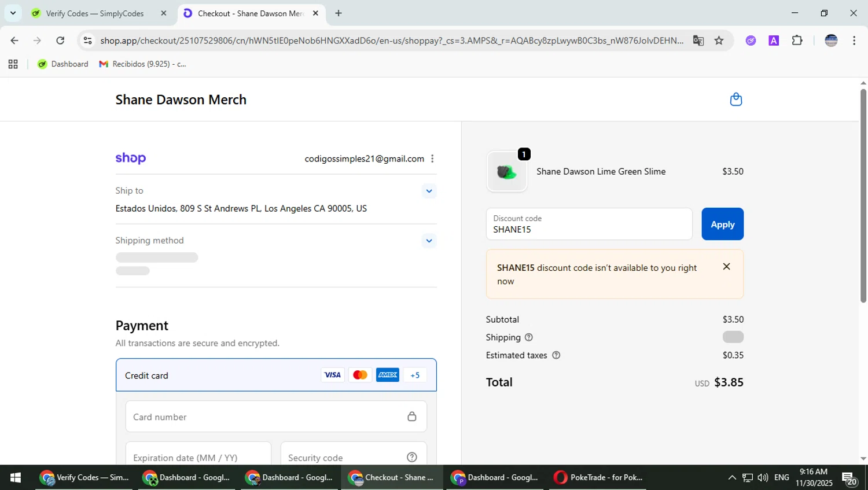Change the ENG input language

click(x=781, y=477)
